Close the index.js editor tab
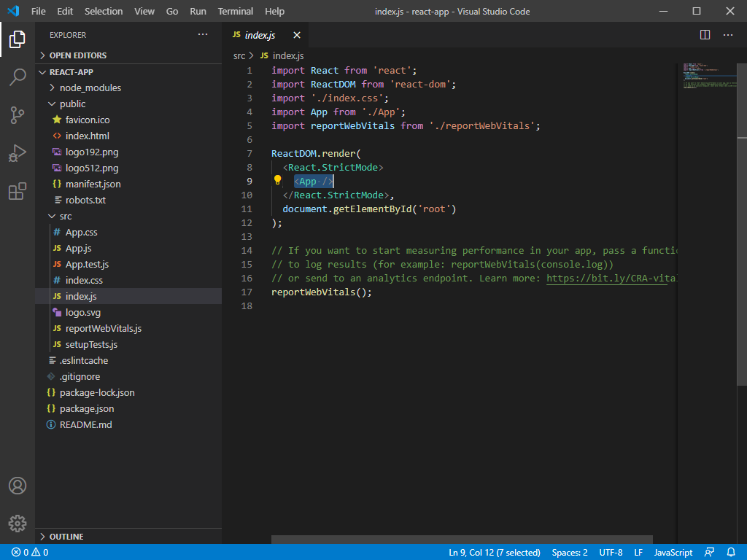The width and height of the screenshot is (747, 560). (297, 35)
